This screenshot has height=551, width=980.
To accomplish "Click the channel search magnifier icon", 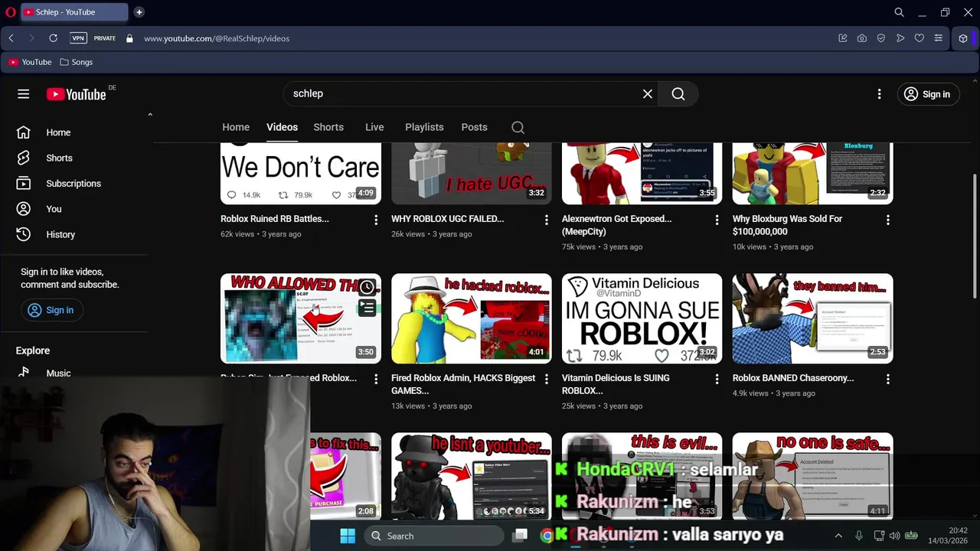I will coord(518,127).
